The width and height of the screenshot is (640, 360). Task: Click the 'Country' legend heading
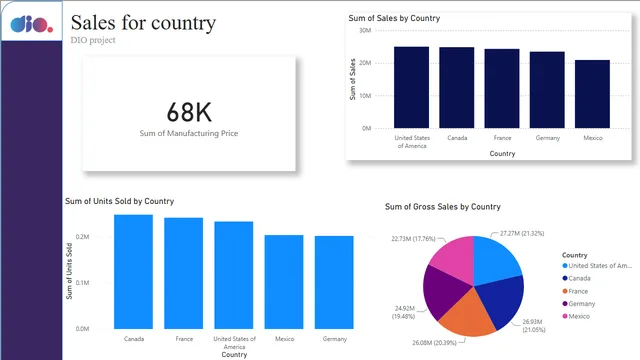(x=574, y=255)
